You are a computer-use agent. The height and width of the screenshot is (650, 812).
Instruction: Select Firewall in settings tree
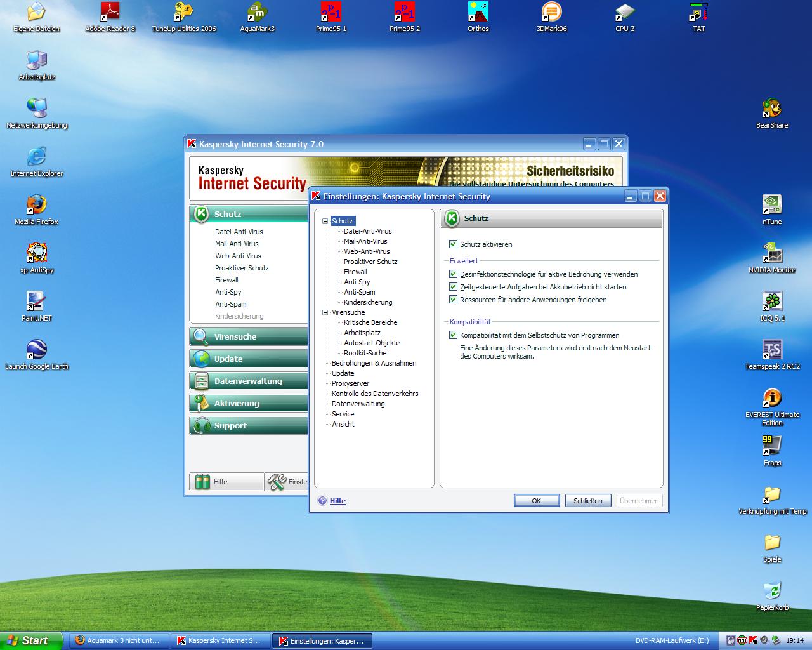pyautogui.click(x=355, y=272)
